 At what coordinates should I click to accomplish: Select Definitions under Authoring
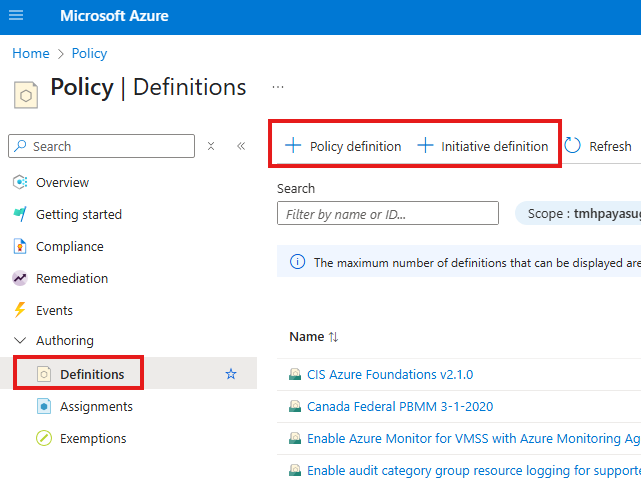coord(92,374)
